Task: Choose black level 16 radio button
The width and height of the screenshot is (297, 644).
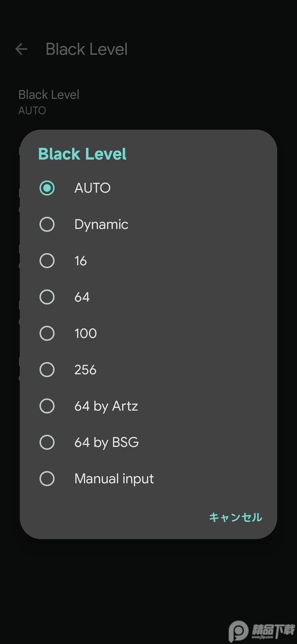Action: click(x=47, y=261)
